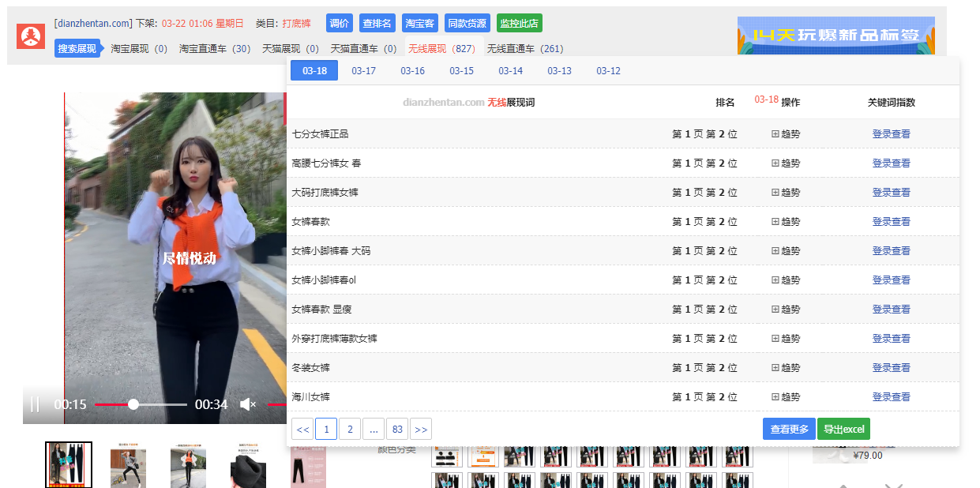Screen dimensions: 980x488
Task: Expand 趋势 for 女裤春款 row
Action: pos(786,221)
